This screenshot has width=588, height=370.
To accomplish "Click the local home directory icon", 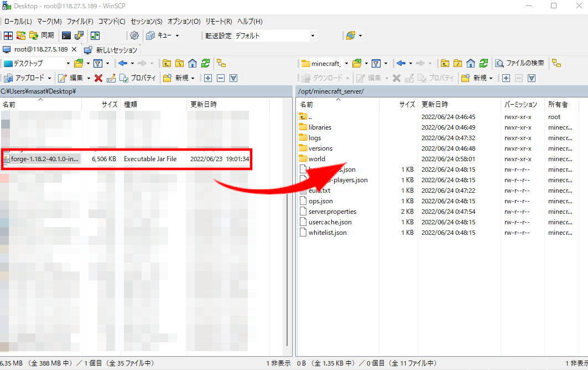I will [x=192, y=64].
